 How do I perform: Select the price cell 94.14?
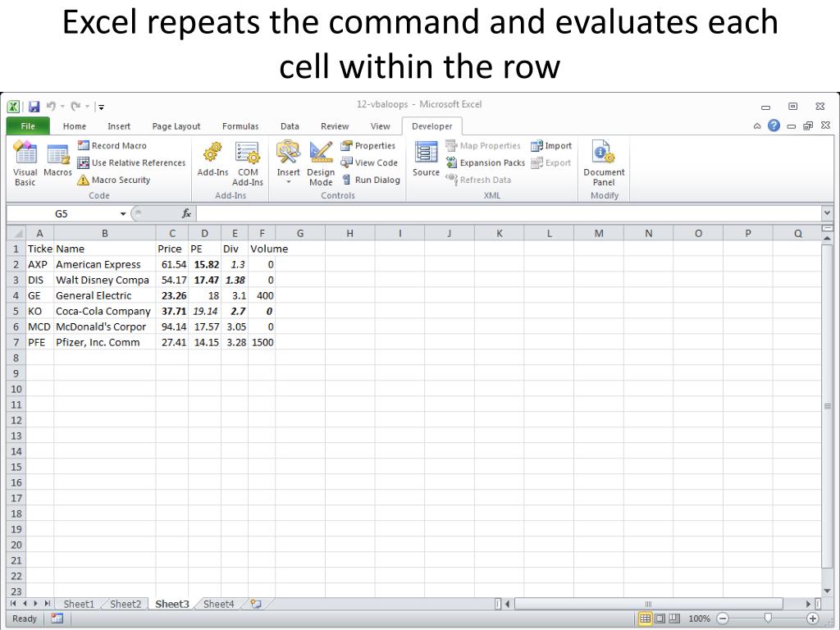pyautogui.click(x=172, y=326)
